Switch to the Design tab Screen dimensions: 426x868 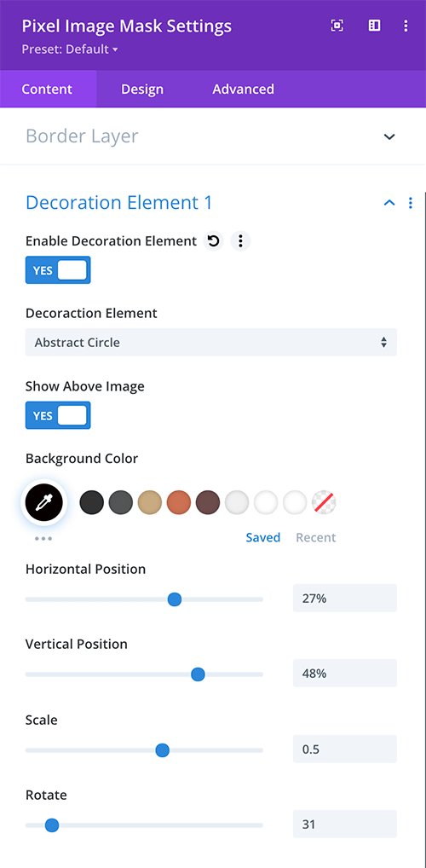click(142, 90)
